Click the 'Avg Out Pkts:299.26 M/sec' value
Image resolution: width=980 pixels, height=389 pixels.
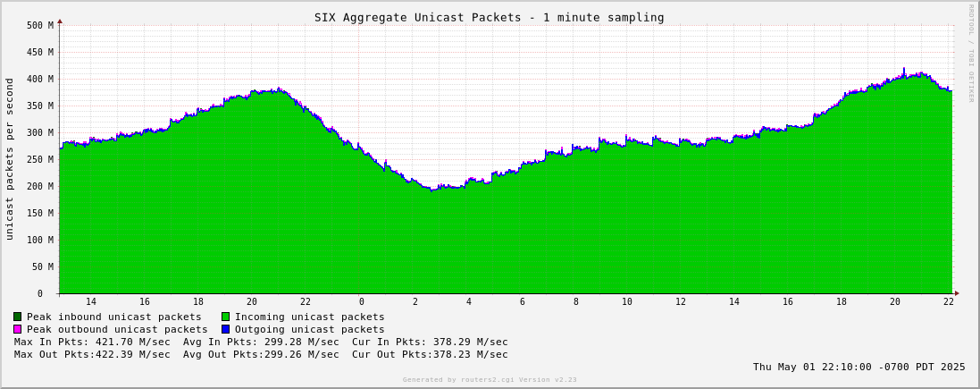pyautogui.click(x=261, y=354)
